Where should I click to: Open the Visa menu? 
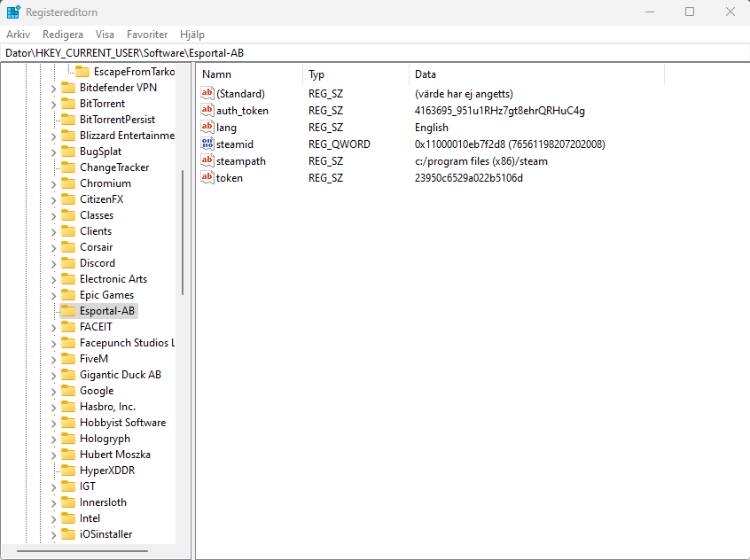pos(105,35)
